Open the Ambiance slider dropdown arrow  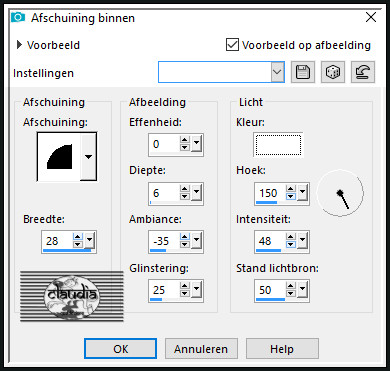[196, 240]
